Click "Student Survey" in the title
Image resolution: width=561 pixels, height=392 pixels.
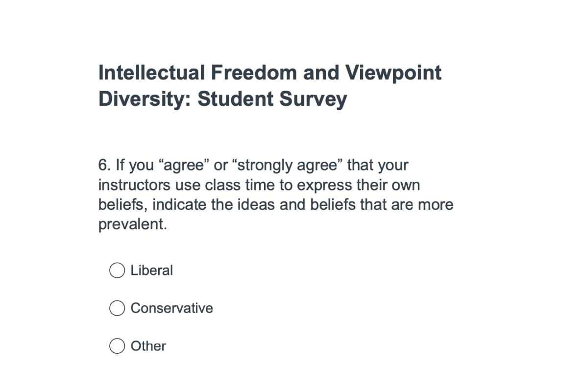(x=272, y=99)
